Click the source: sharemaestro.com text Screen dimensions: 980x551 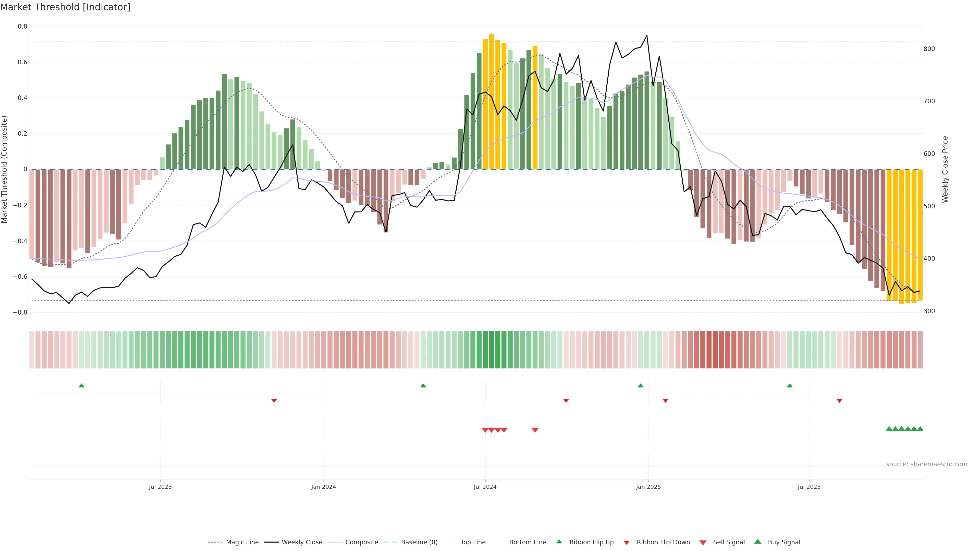pos(926,464)
